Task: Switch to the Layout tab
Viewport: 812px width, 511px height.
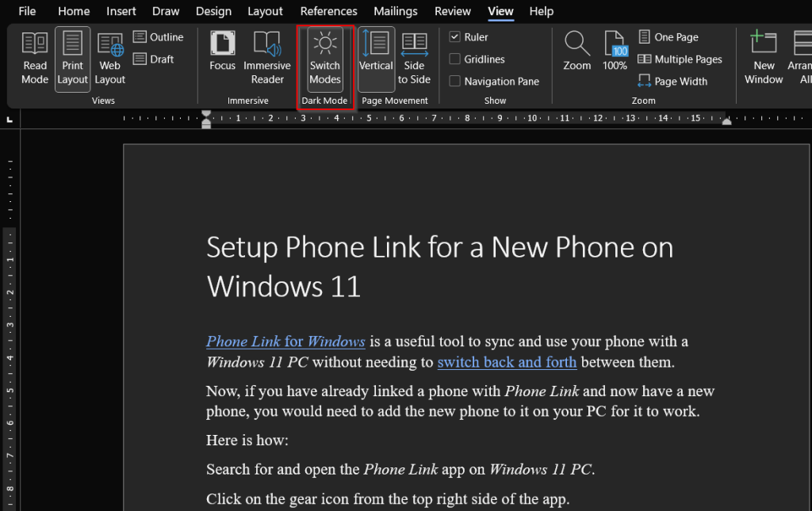Action: point(265,11)
